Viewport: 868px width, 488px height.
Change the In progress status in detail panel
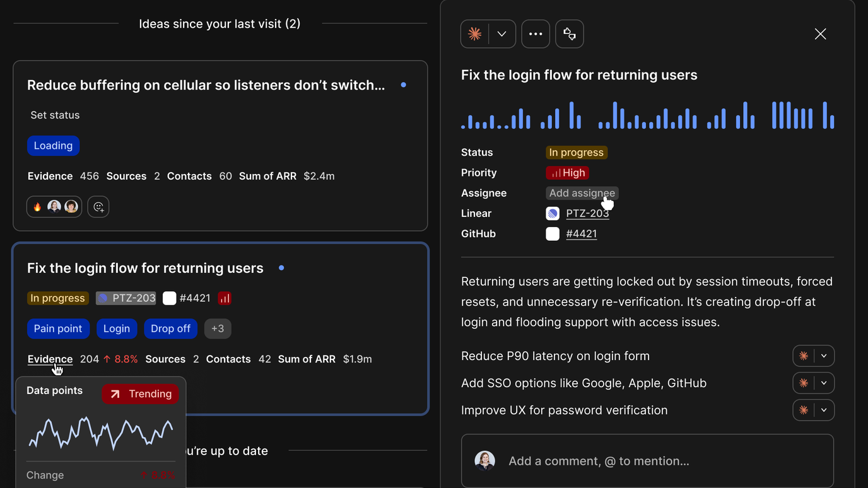[x=577, y=153]
